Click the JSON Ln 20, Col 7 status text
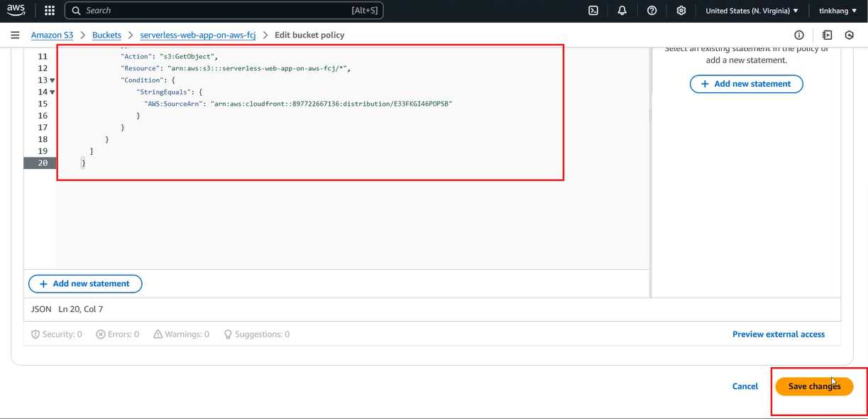 pyautogui.click(x=67, y=309)
